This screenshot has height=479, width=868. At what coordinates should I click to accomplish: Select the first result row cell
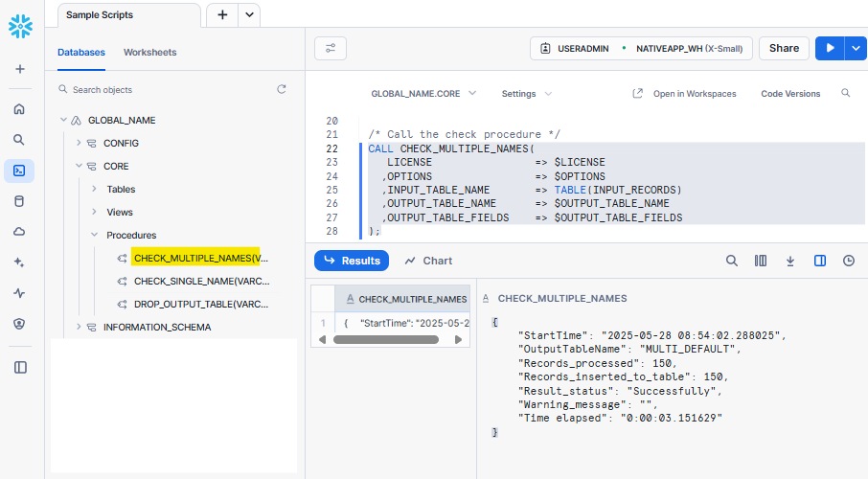pos(402,324)
